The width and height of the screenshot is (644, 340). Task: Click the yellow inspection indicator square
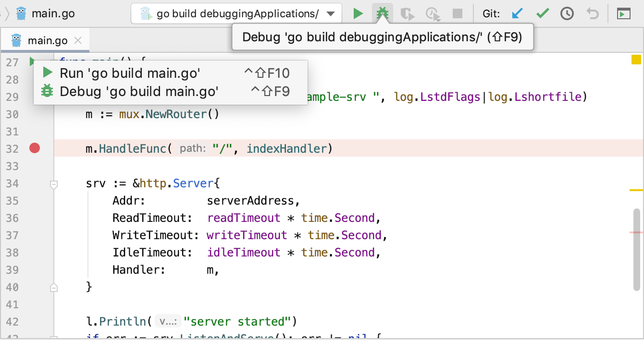coord(636,60)
